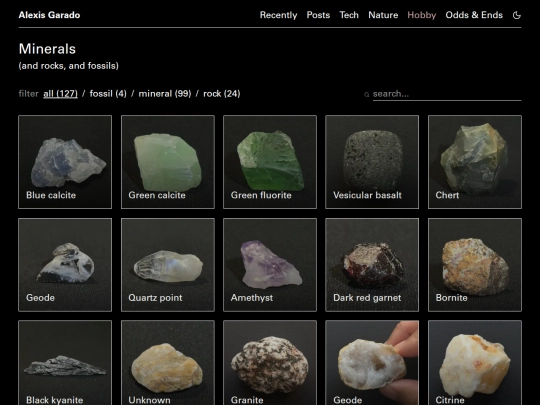Click the search magnifier icon
Viewport: 540px width, 405px height.
pos(367,94)
